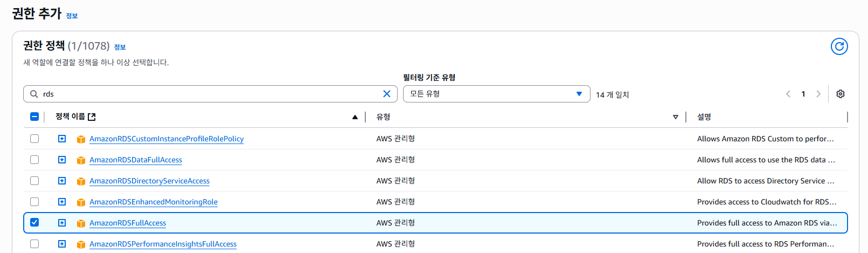
Task: Check the AmazonRDSDirectoryServiceAccess checkbox
Action: pyautogui.click(x=34, y=181)
